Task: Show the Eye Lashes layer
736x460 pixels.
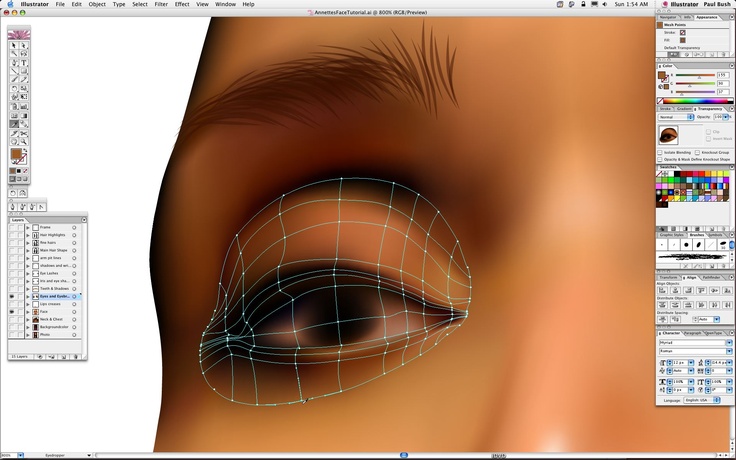Action: (11, 273)
